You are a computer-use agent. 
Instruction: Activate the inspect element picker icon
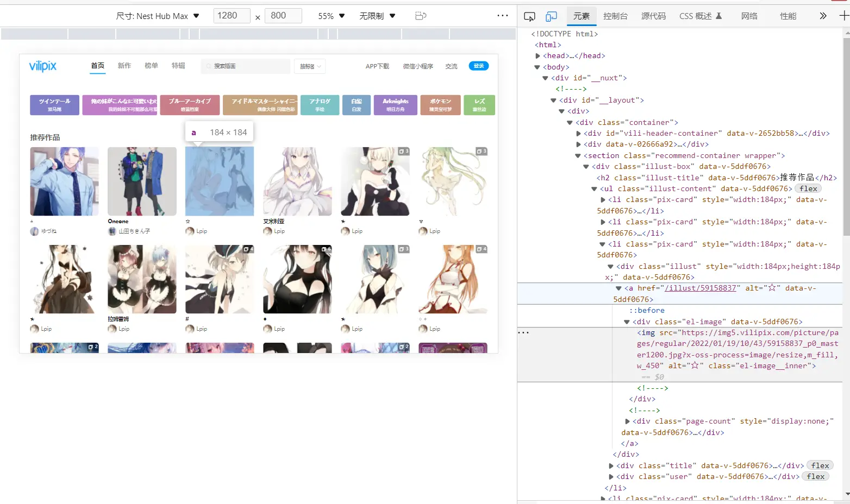(x=529, y=16)
